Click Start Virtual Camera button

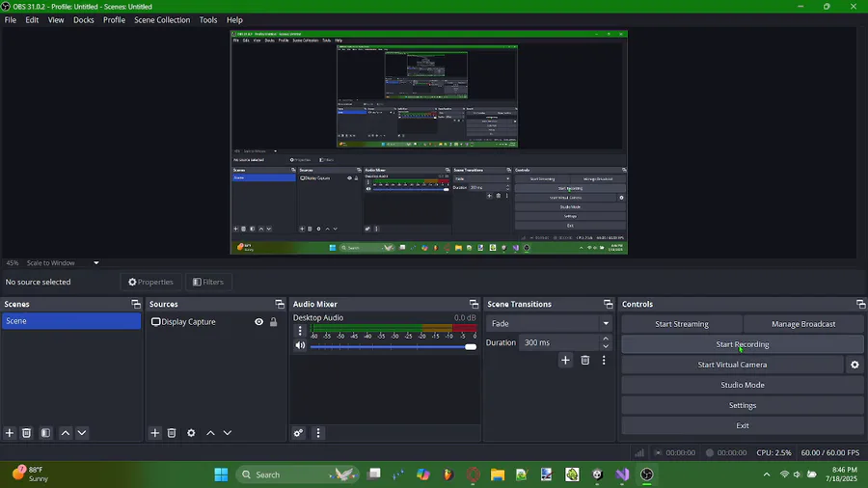click(x=732, y=365)
